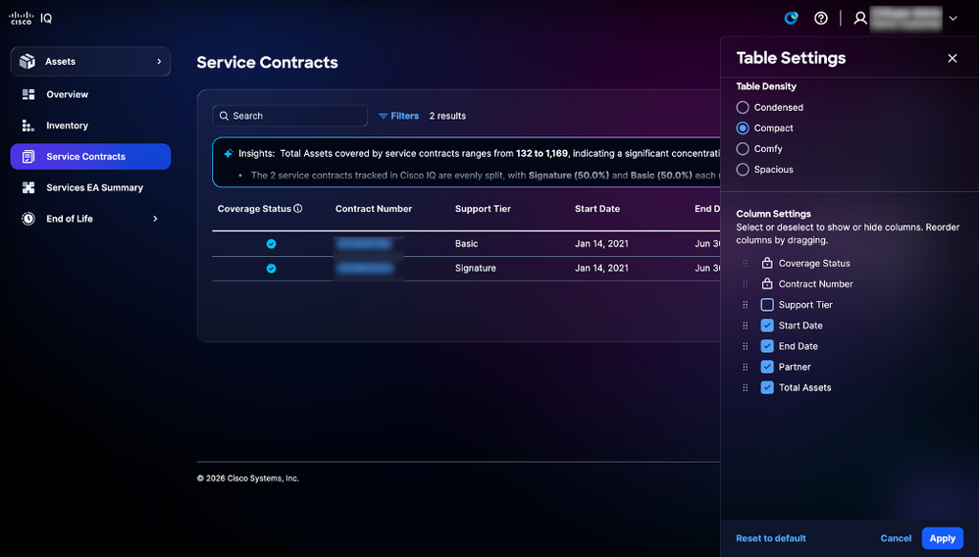Screen dimensions: 980x557
Task: Close the Table Settings panel
Action: [952, 58]
